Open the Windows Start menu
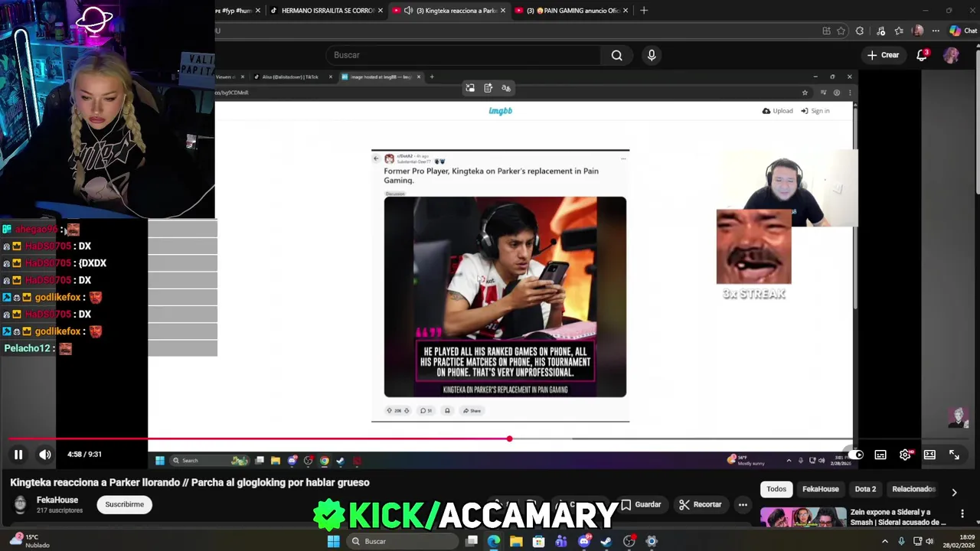This screenshot has width=980, height=551. pos(333,541)
